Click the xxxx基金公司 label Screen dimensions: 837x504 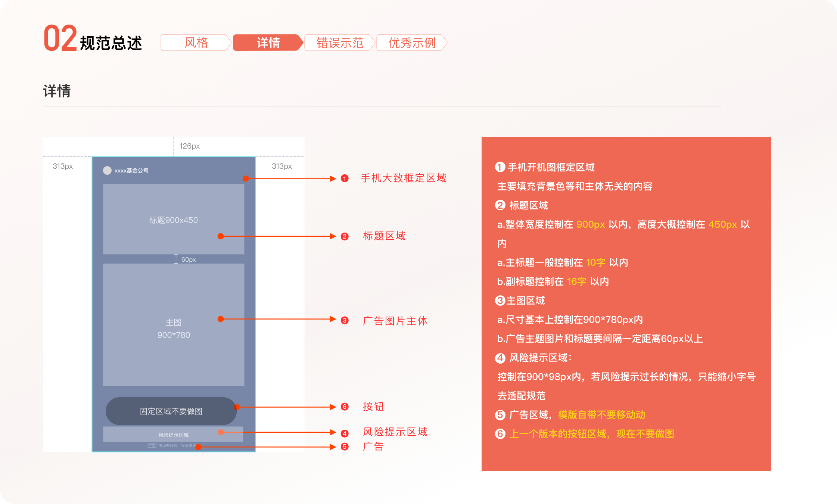pos(131,171)
